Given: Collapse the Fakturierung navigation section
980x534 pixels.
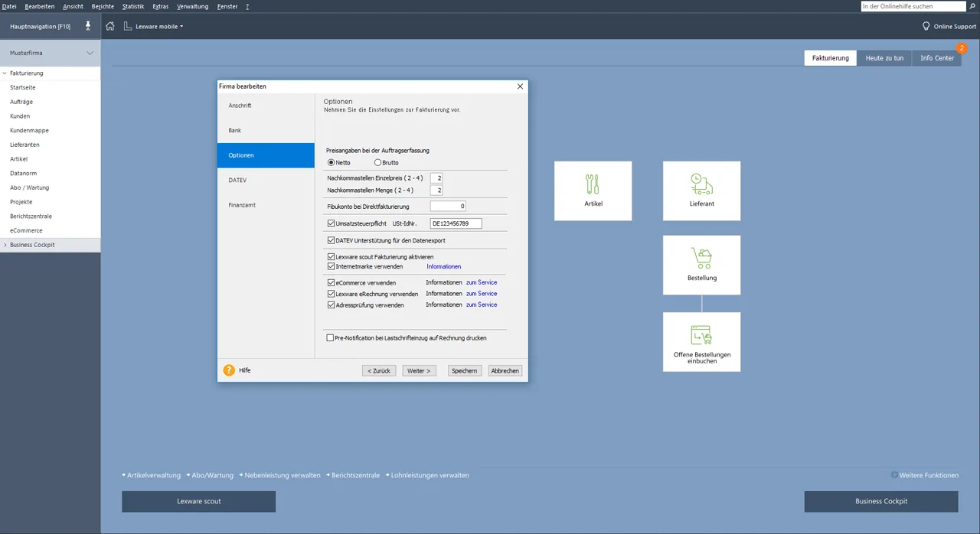Looking at the screenshot, I should (x=5, y=73).
